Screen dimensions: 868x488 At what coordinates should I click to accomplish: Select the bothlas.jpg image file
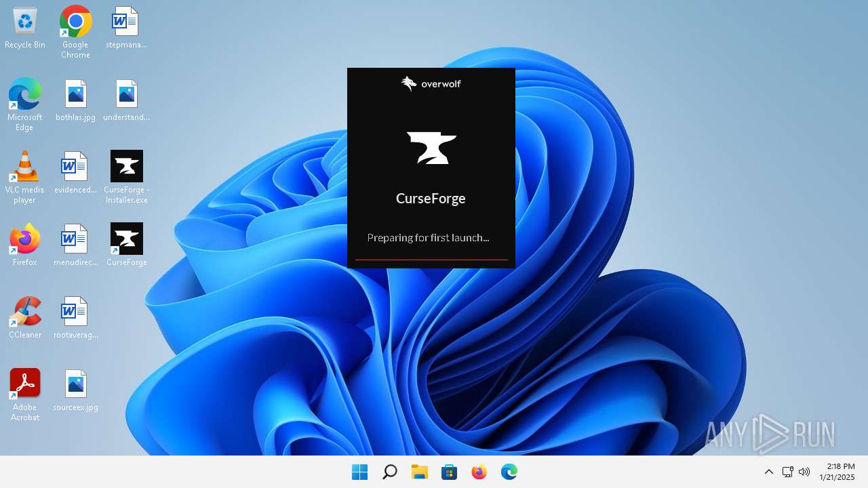75,100
